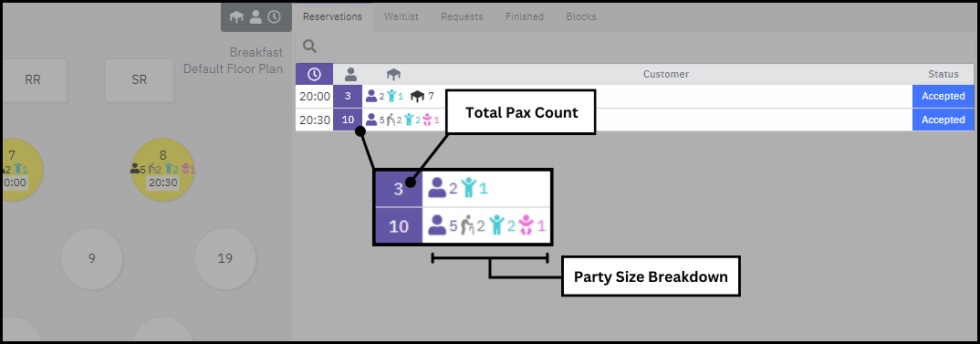The height and width of the screenshot is (344, 980).
Task: Click the 20:30 time cell
Action: pyautogui.click(x=315, y=120)
